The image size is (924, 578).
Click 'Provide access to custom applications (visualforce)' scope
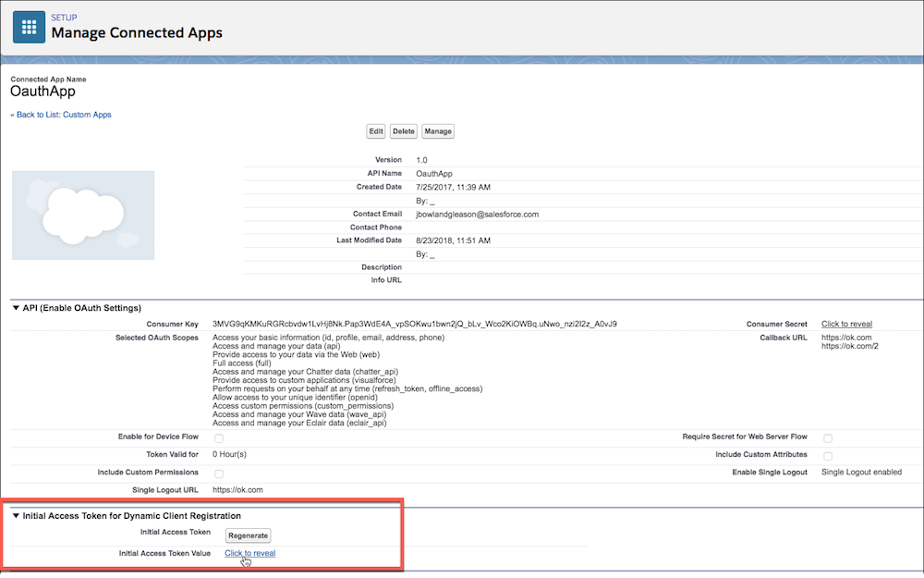point(303,380)
